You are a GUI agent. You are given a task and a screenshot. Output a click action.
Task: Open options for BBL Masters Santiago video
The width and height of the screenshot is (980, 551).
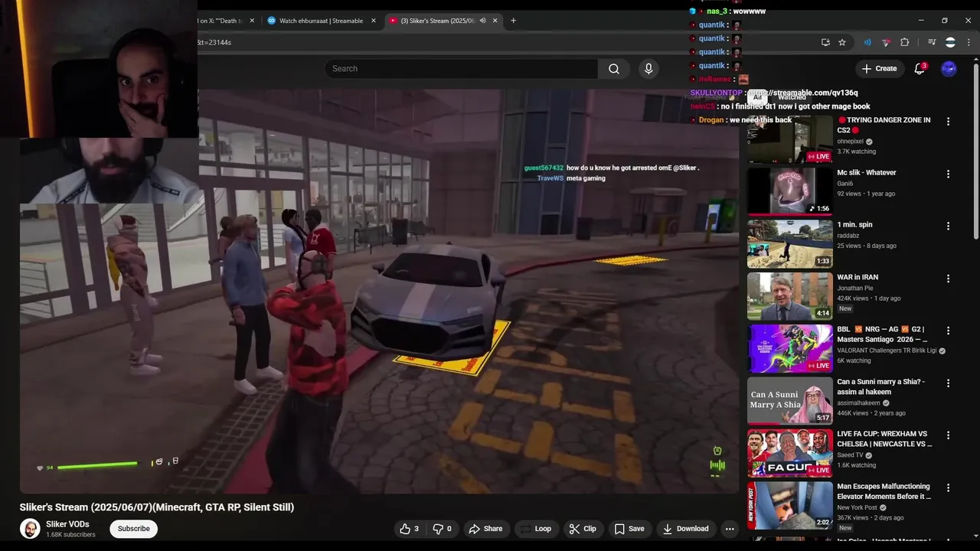[x=948, y=331]
